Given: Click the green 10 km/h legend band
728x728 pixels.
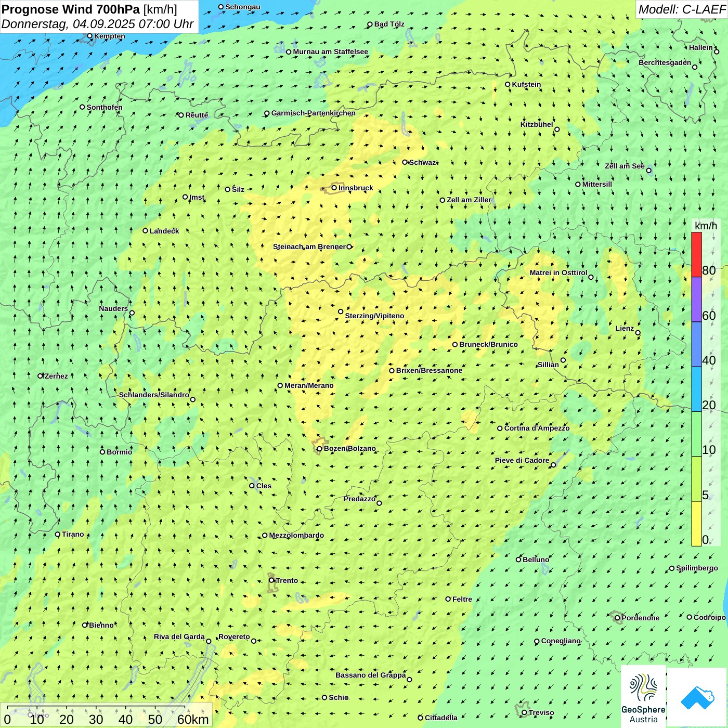Looking at the screenshot, I should [x=696, y=434].
